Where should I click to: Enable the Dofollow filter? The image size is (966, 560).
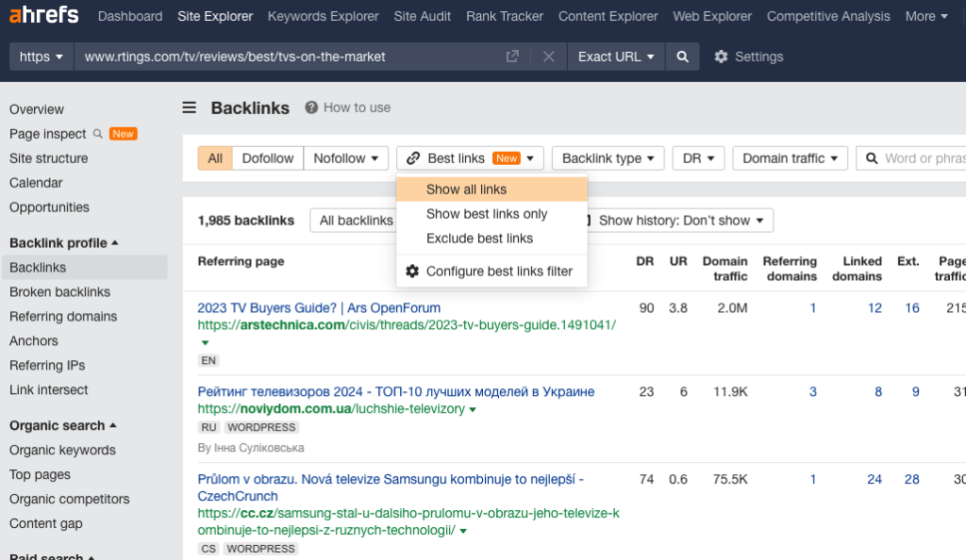[x=267, y=158]
